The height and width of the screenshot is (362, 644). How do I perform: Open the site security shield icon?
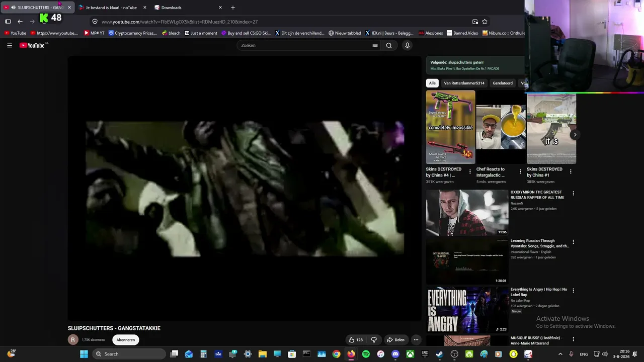pyautogui.click(x=95, y=22)
